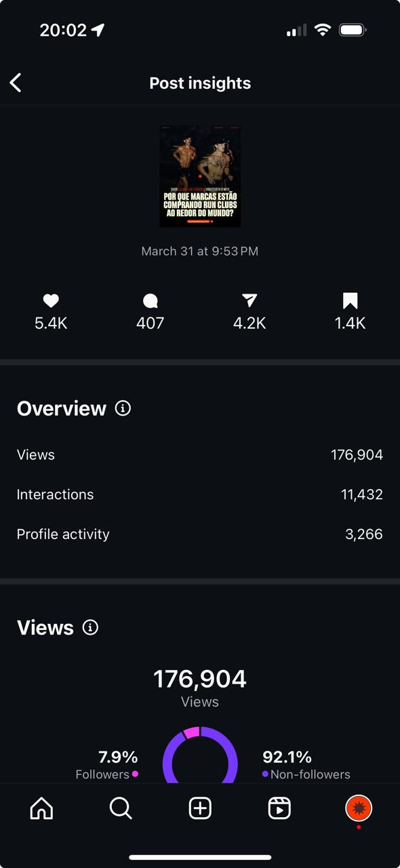Tap the paper plane shares icon
The height and width of the screenshot is (868, 400).
(x=249, y=301)
